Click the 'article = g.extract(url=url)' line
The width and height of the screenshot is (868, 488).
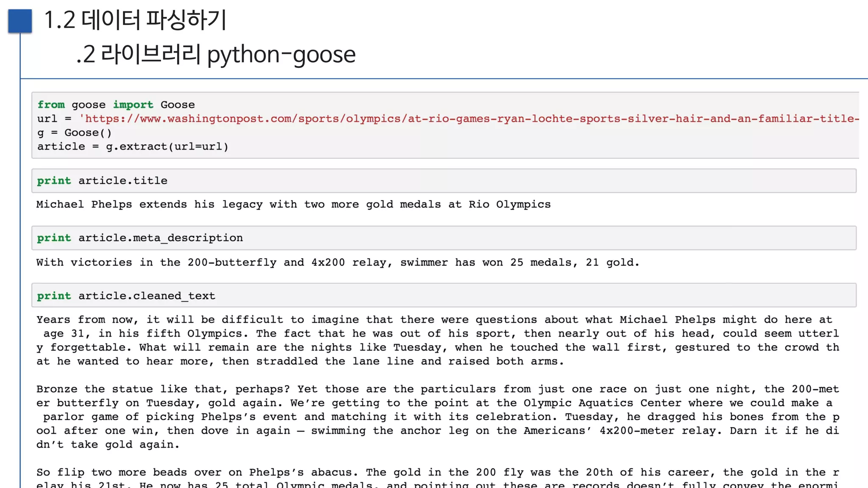coord(133,147)
